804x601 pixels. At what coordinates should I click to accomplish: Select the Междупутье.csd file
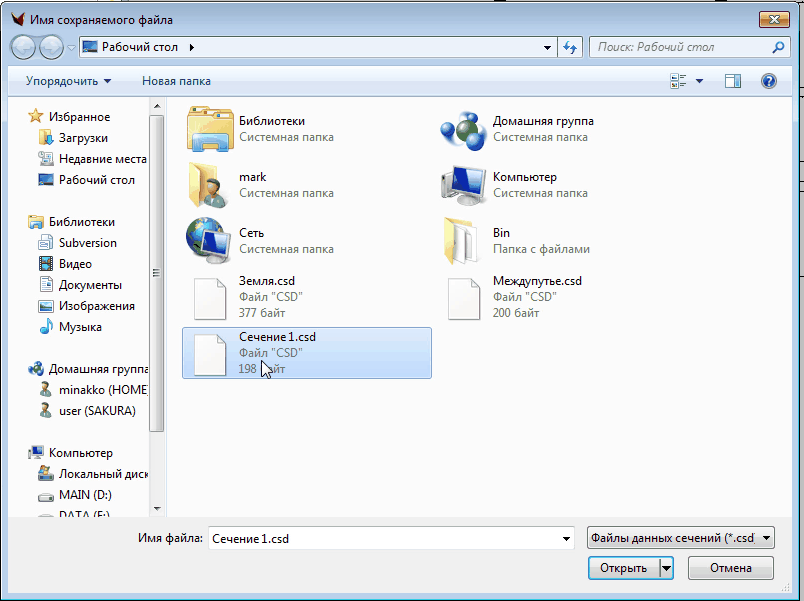[463, 297]
